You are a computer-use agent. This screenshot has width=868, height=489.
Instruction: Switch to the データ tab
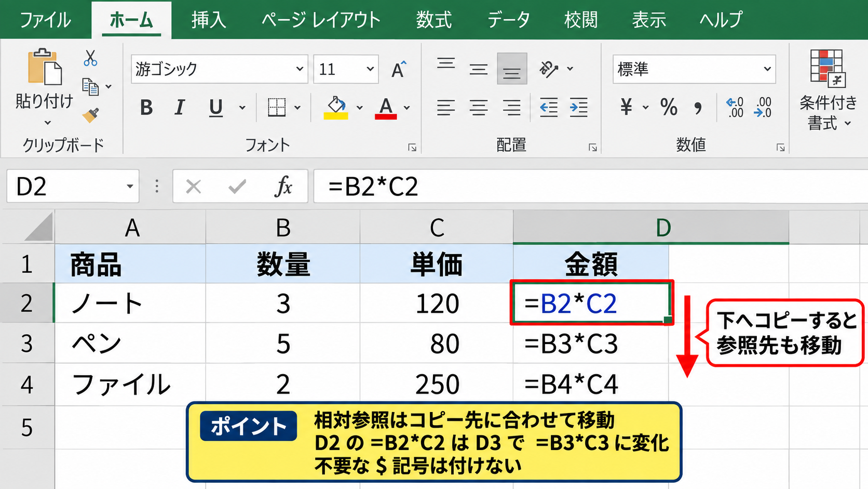[508, 20]
